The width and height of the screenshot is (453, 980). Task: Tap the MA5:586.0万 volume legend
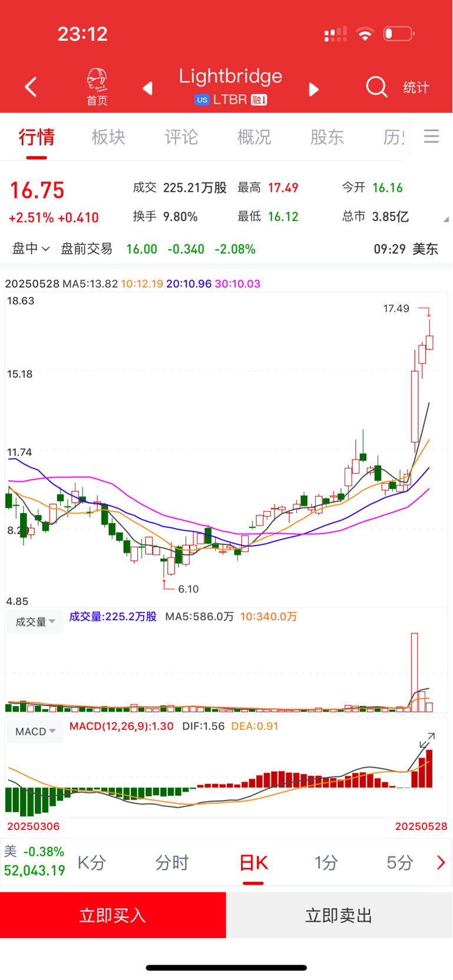199,616
